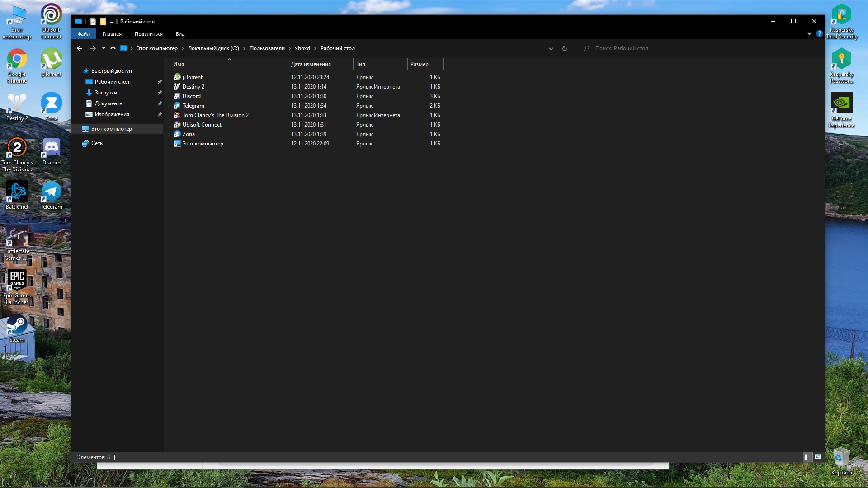Select Tom Clancy's The Division desktop icon
This screenshot has height=488, width=868.
[17, 154]
